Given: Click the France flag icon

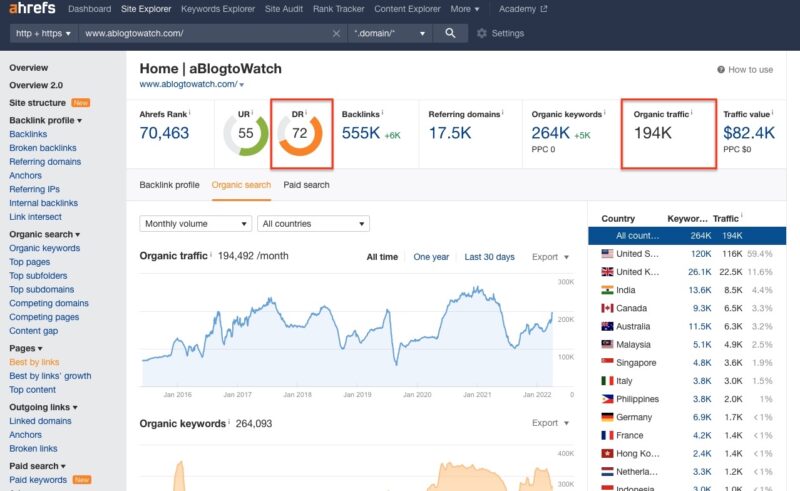Looking at the screenshot, I should (x=607, y=435).
